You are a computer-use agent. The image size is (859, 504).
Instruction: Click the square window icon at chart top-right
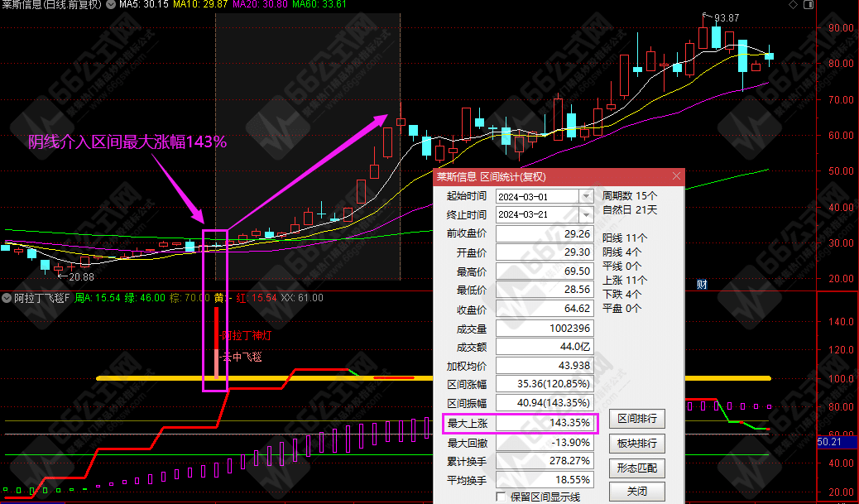(809, 5)
